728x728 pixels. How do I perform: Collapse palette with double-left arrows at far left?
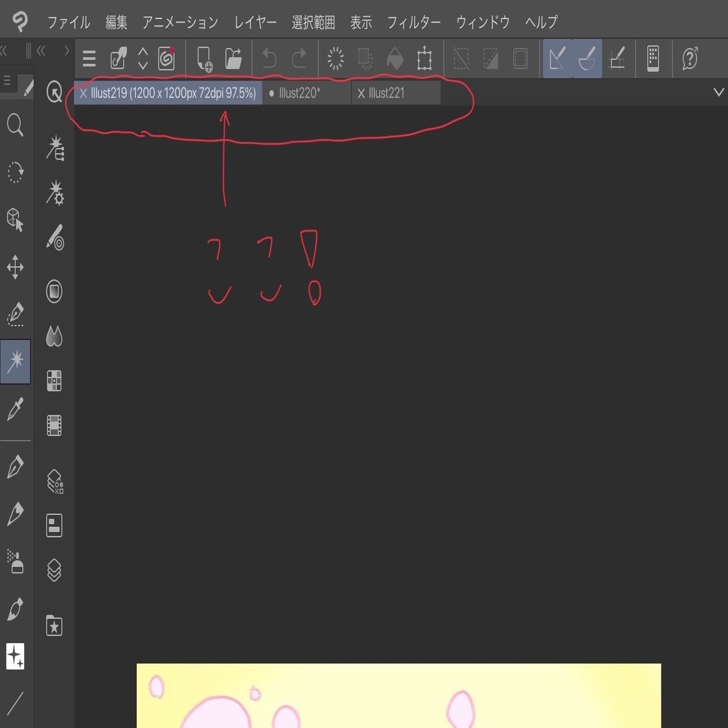(4, 51)
